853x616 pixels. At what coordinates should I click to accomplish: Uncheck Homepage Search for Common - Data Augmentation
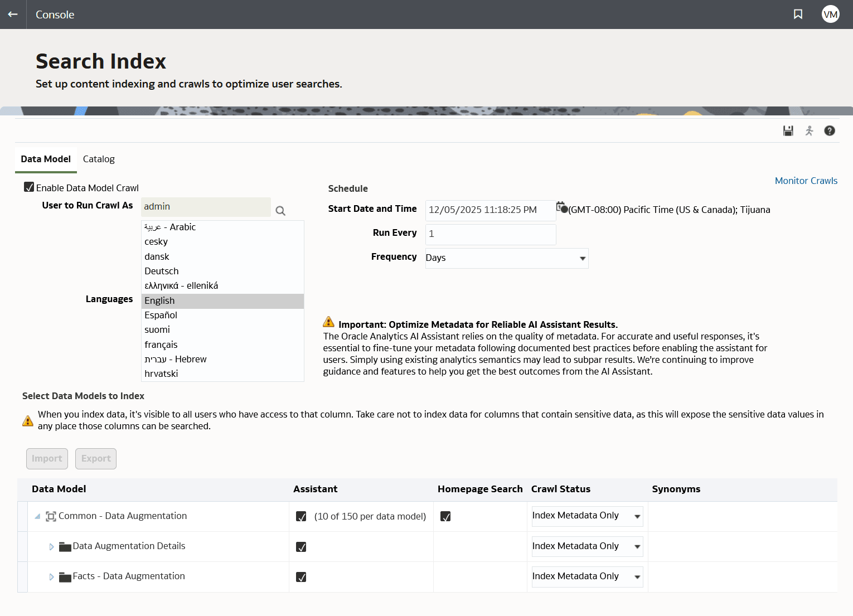(x=445, y=517)
